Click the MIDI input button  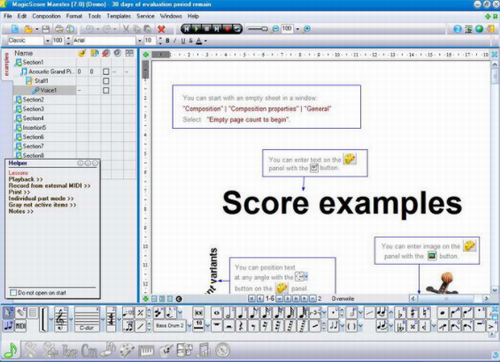tap(21, 326)
